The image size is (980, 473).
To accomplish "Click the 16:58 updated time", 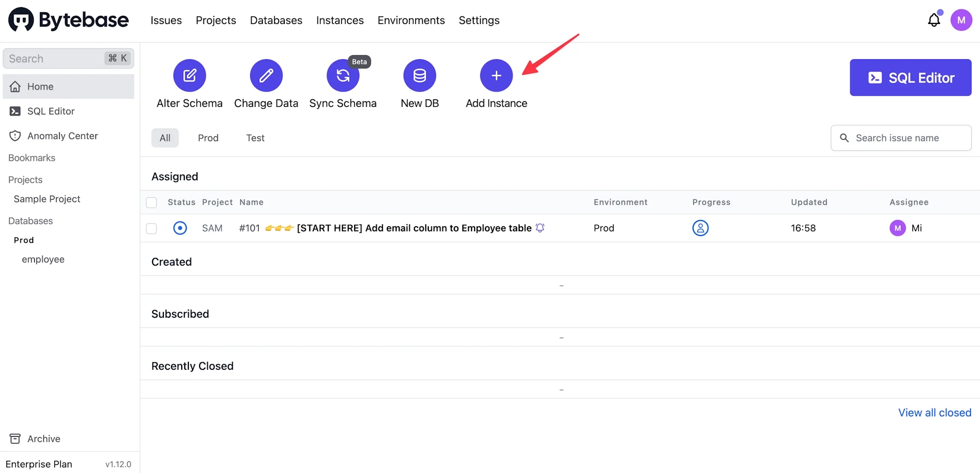I will click(x=803, y=228).
